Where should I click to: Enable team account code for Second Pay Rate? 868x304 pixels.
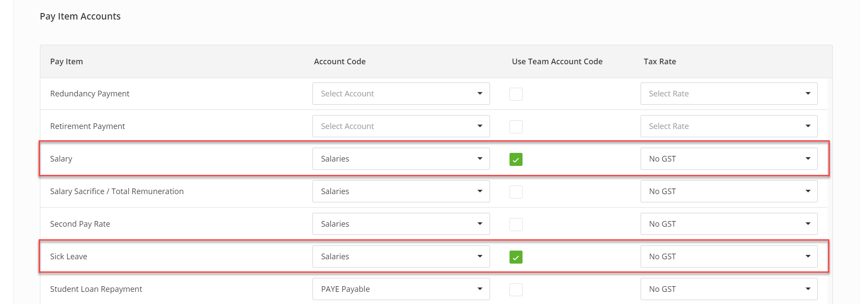516,225
